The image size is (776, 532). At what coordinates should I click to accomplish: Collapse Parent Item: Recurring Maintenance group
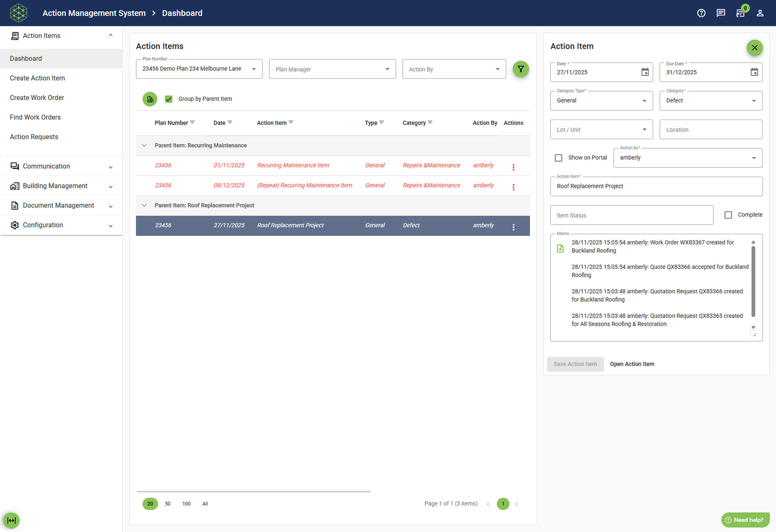click(x=144, y=145)
